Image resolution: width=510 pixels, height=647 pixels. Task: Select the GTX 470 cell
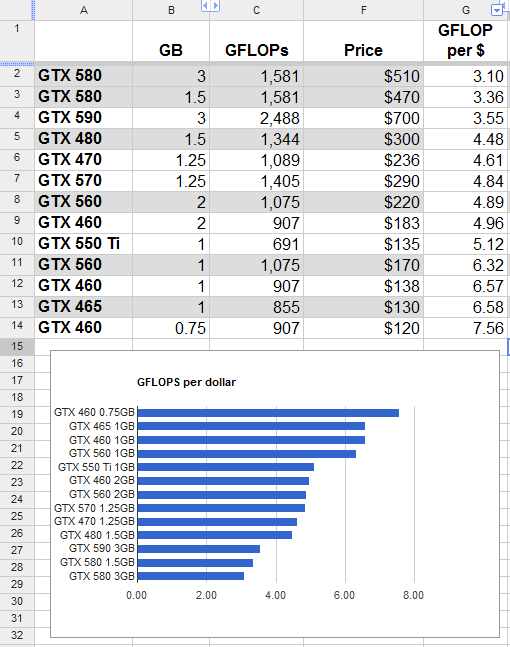coord(83,160)
